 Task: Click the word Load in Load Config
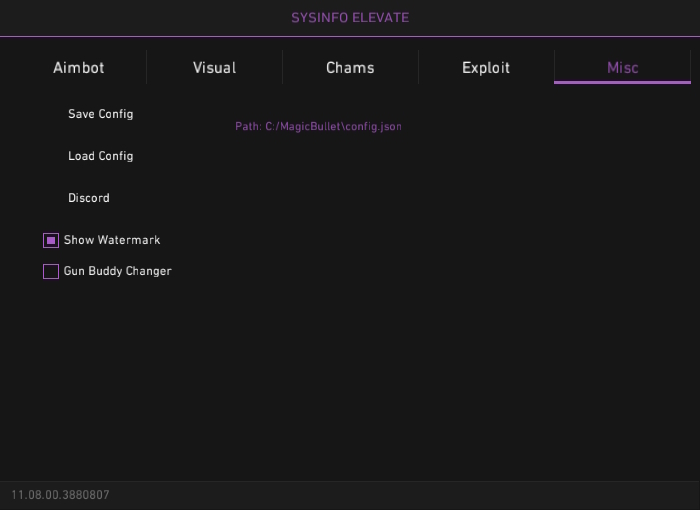[x=81, y=156]
